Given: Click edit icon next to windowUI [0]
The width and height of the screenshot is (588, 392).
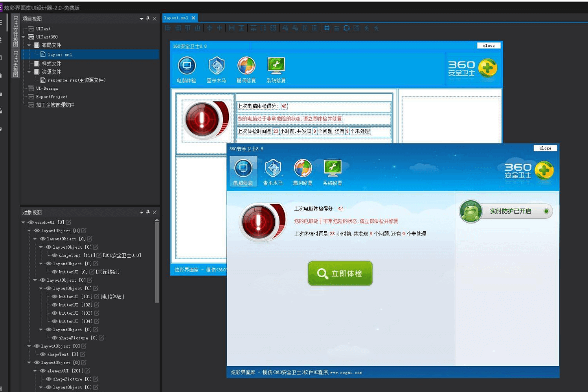Looking at the screenshot, I should click(68, 222).
